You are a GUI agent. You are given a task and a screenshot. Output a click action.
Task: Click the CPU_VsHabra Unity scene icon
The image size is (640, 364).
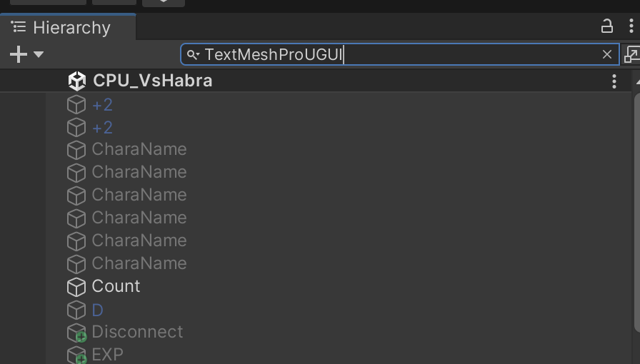point(76,81)
